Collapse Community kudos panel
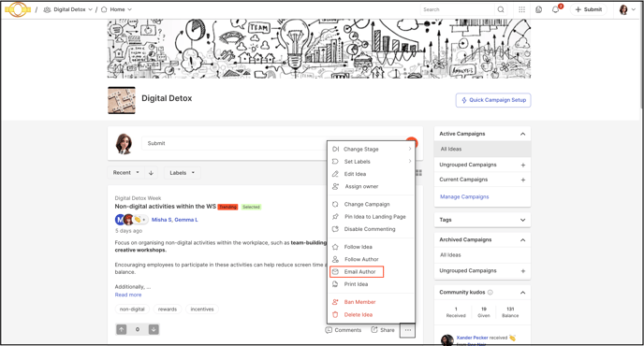644x346 pixels. (x=523, y=293)
